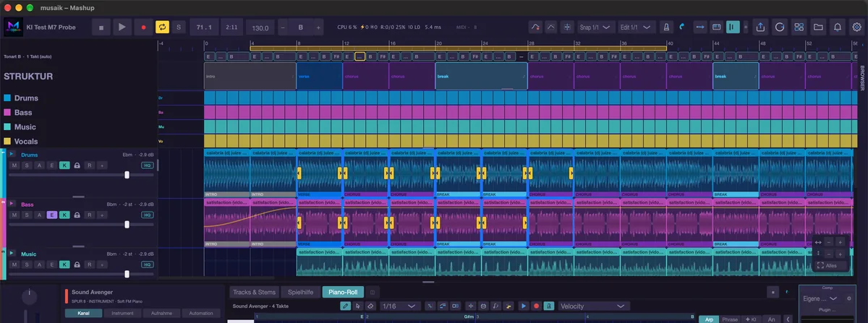Arm the red Record button
Viewport: 868px width, 323px height.
(x=142, y=27)
